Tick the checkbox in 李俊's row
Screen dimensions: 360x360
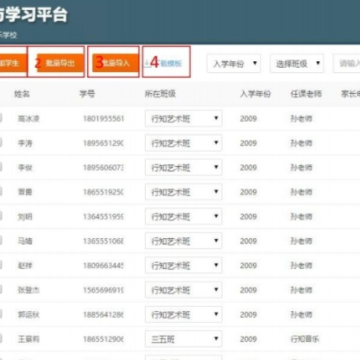click(1, 167)
